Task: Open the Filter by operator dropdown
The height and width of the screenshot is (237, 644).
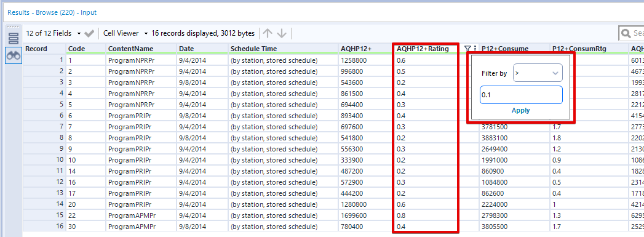Action: point(538,73)
